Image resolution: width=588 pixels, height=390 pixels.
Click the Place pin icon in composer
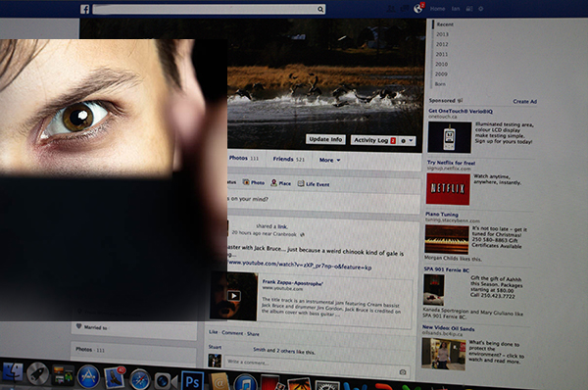(x=273, y=182)
